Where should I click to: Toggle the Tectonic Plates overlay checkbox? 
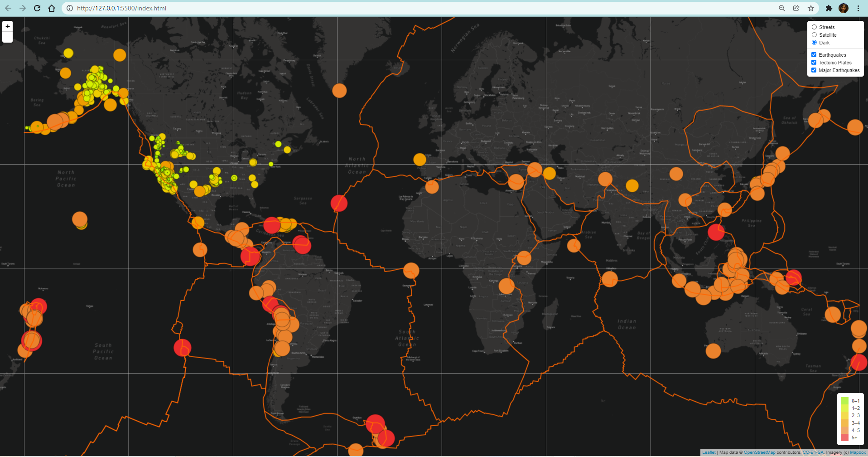pos(814,63)
